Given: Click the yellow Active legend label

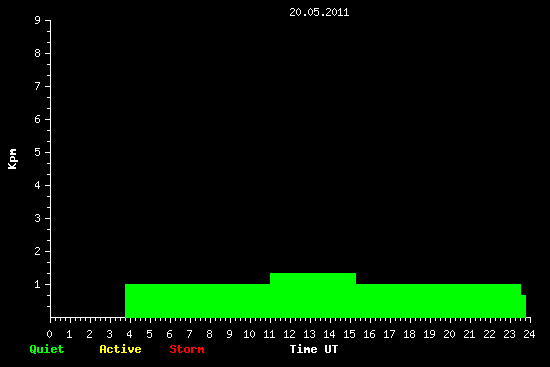Looking at the screenshot, I should coord(120,349).
